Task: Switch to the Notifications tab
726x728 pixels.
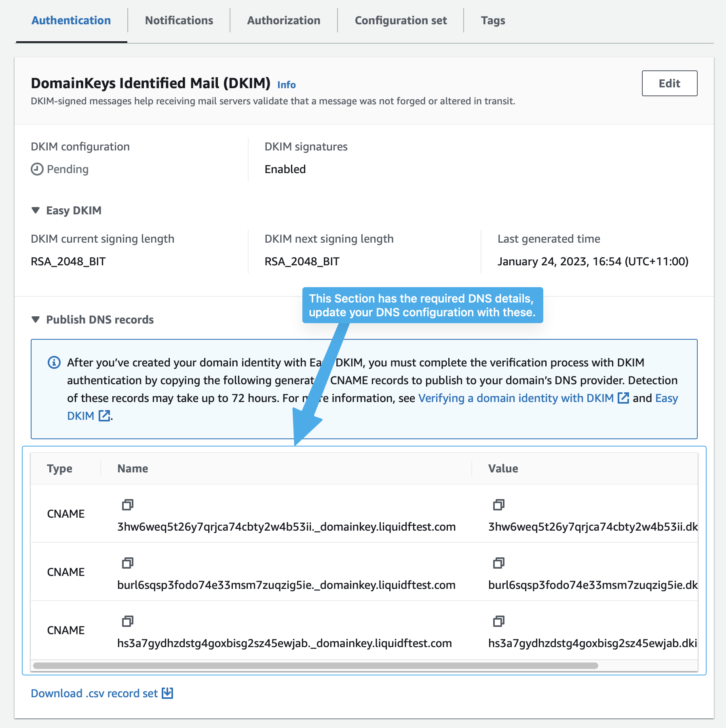Action: 179,20
